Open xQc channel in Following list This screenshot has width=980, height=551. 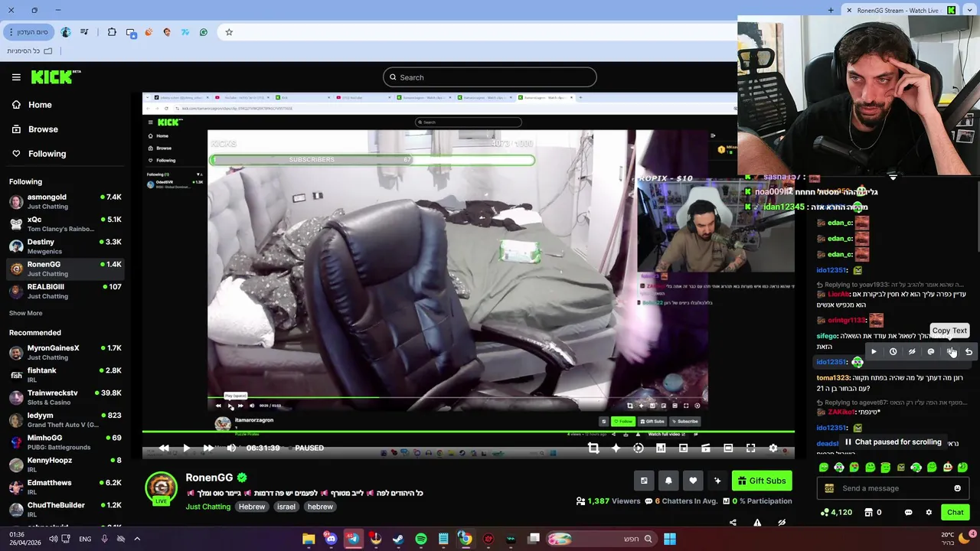coord(65,223)
